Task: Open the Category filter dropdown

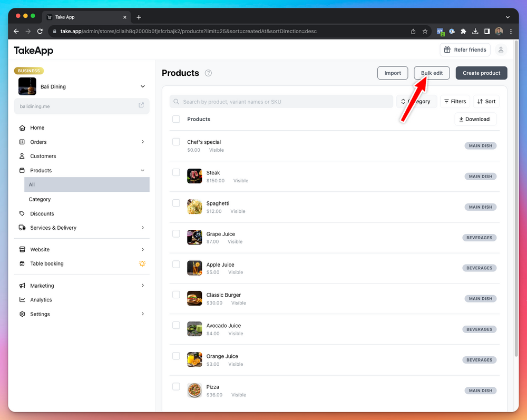Action: [x=416, y=102]
